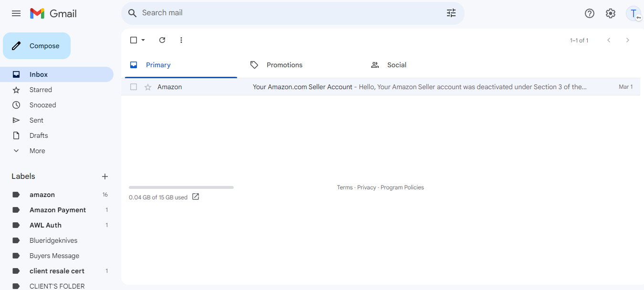Click the Gmail logo
This screenshot has width=644, height=290.
click(x=53, y=13)
